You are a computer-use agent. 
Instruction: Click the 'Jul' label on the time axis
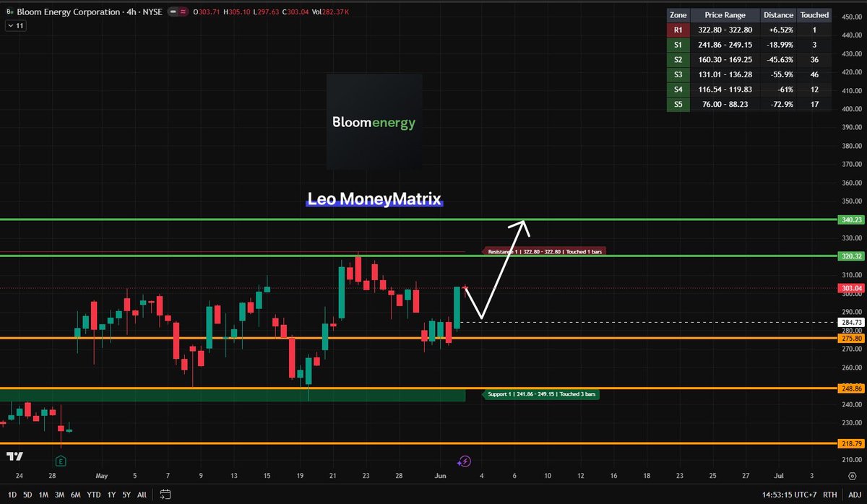(778, 476)
